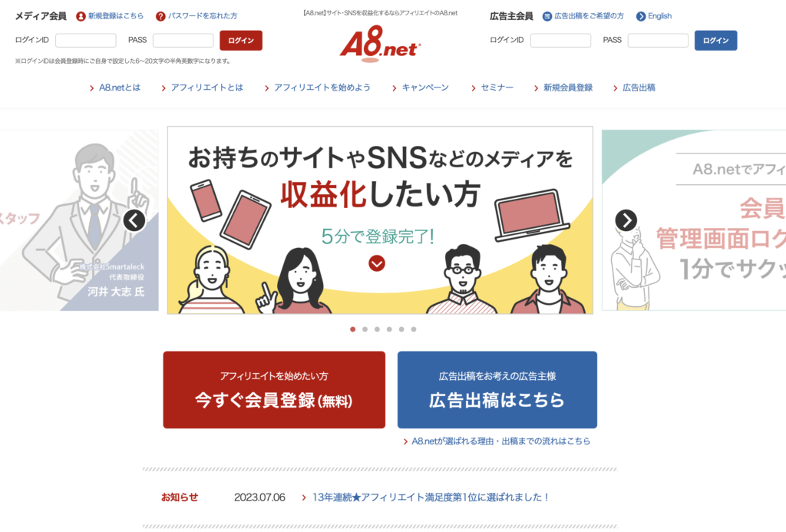The height and width of the screenshot is (532, 786).
Task: Click the question mark icon for forgotten password
Action: pyautogui.click(x=160, y=17)
